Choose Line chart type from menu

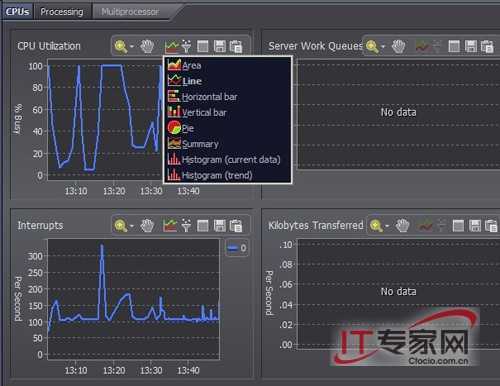click(x=228, y=81)
